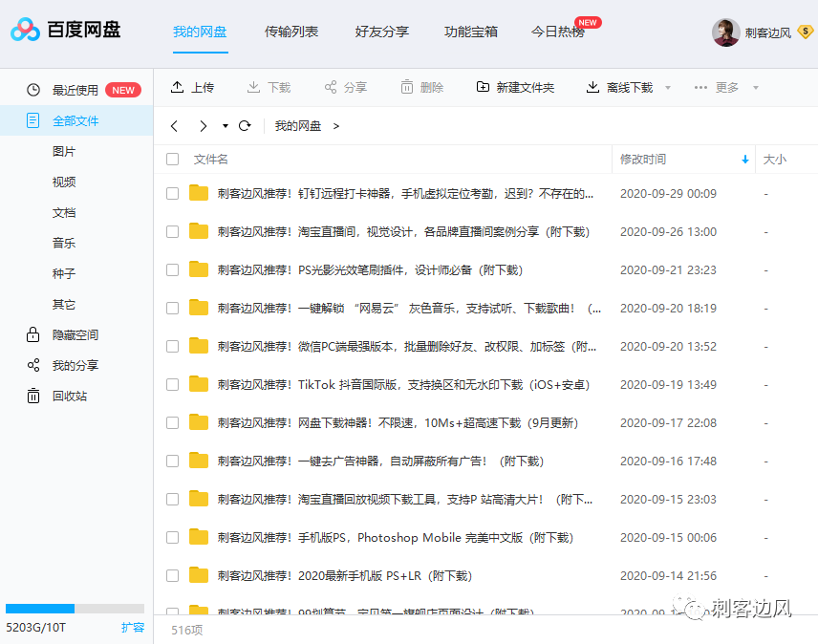Expand the breadcrumb chevron after 我的网盘
This screenshot has height=644, width=818.
point(336,126)
